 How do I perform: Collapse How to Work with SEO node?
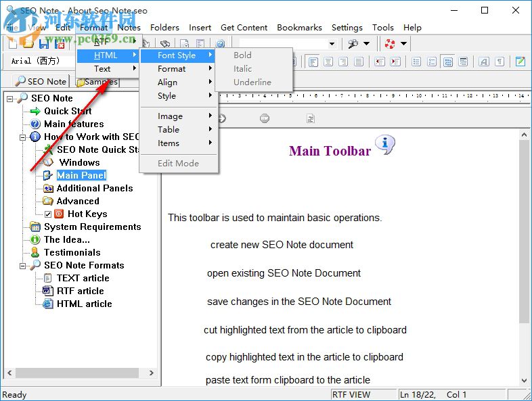(23, 137)
